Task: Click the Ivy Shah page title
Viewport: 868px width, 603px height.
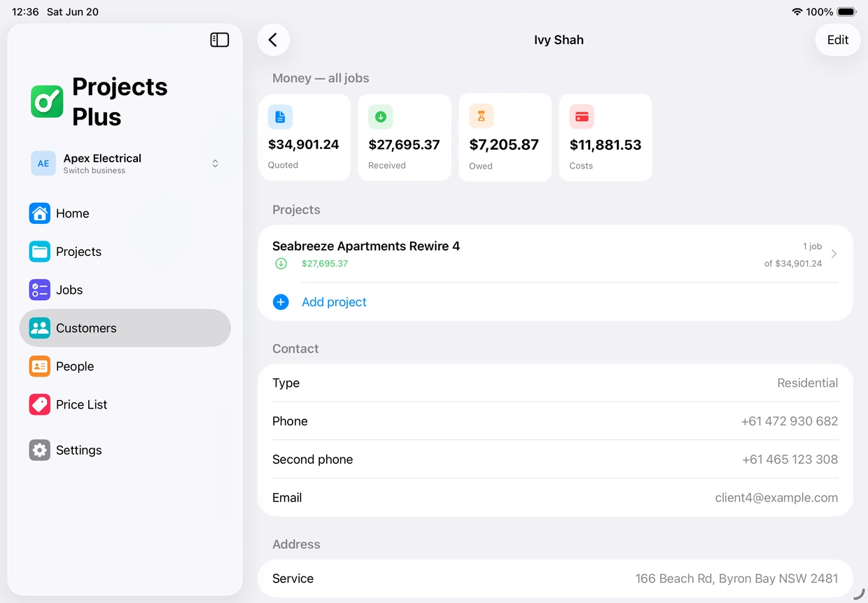Action: point(559,40)
